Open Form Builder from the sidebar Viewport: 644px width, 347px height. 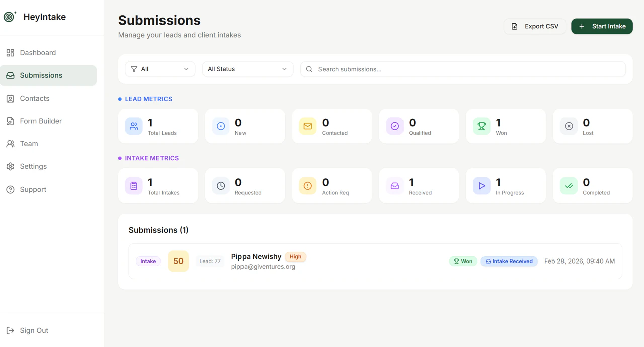pyautogui.click(x=48, y=121)
